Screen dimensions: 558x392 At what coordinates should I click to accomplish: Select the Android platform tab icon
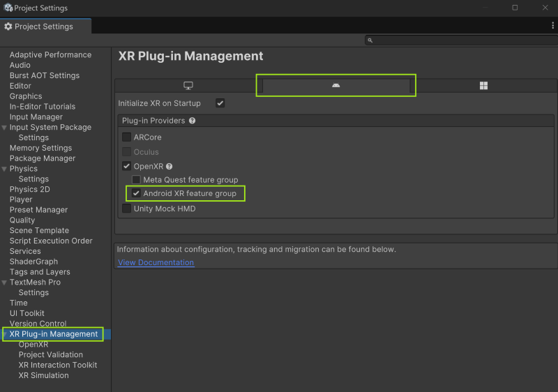point(335,86)
